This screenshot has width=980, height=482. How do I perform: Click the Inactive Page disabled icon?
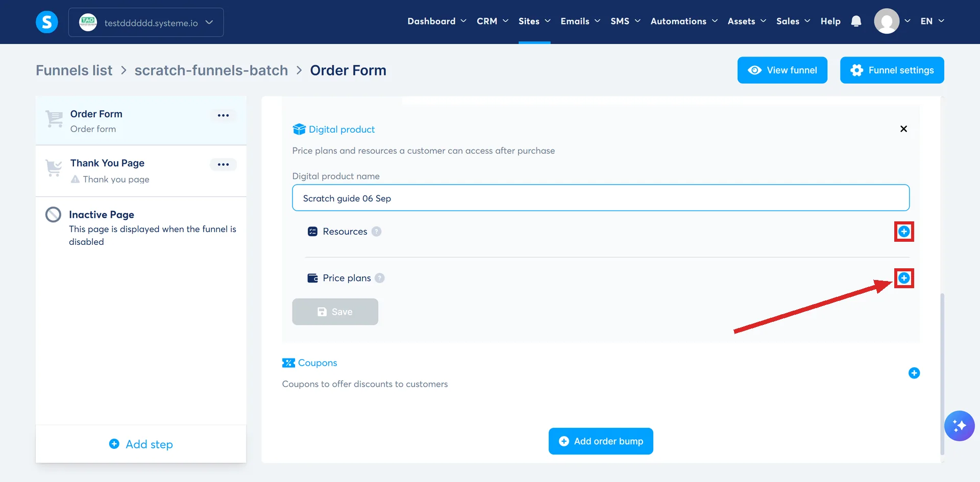coord(53,215)
